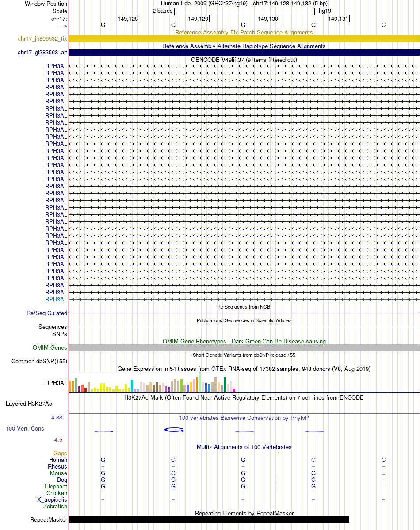Viewport: 420px width, 530px height.
Task: Click the orange Gaps label
Action: pos(60,453)
